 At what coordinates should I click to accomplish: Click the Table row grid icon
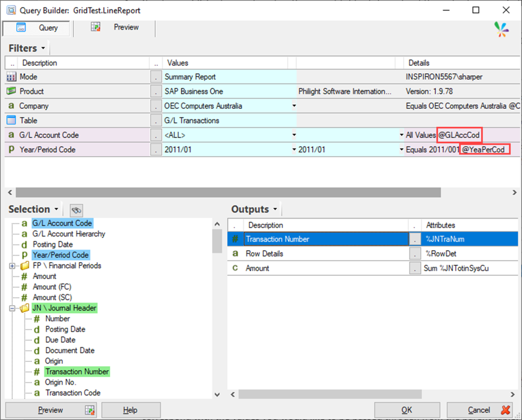(11, 120)
